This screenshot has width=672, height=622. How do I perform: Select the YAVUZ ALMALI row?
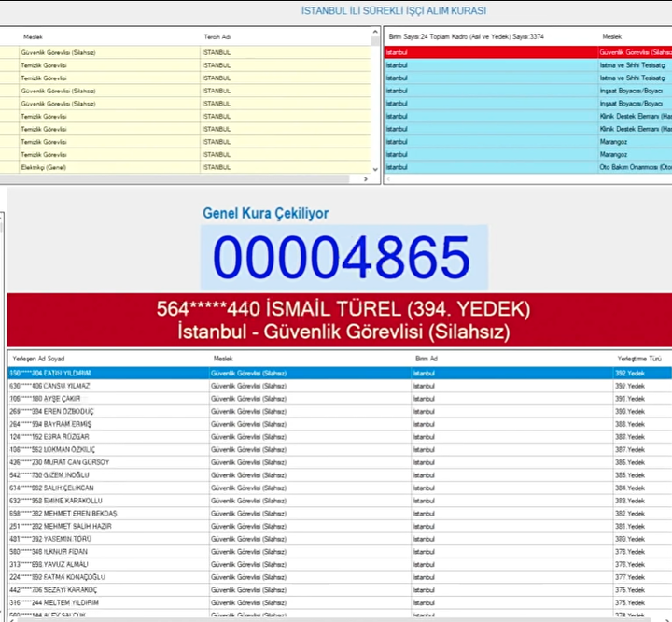340,564
